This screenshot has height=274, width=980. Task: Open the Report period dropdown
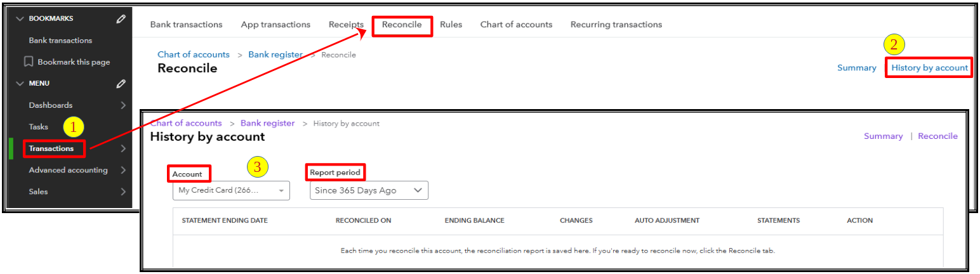(x=369, y=190)
